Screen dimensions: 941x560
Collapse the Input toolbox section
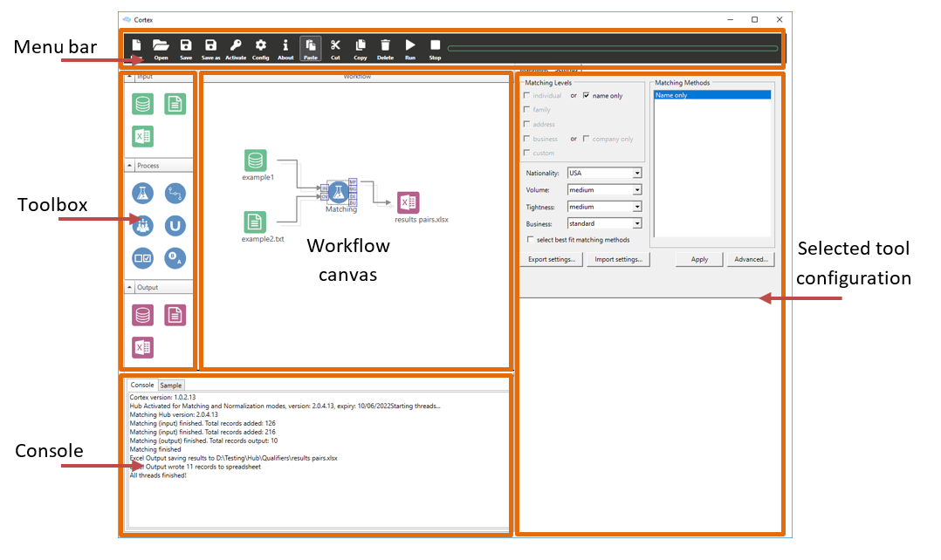coord(129,77)
